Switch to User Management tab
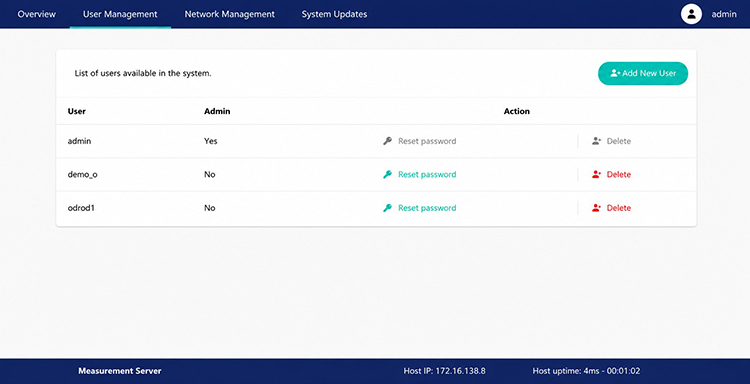 click(x=120, y=14)
